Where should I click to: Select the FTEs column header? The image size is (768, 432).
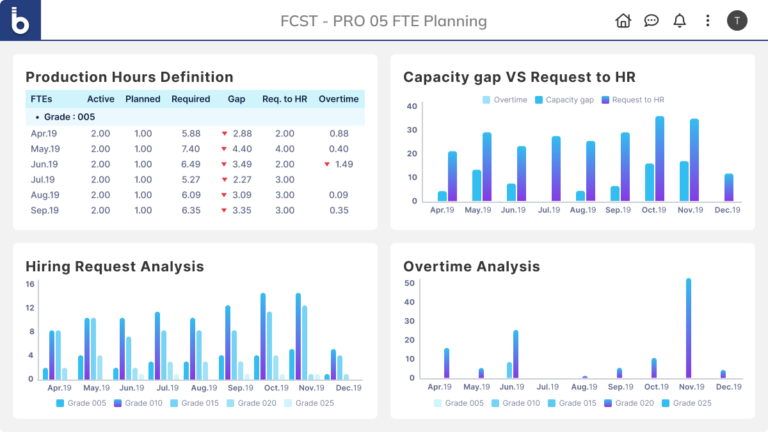[41, 99]
